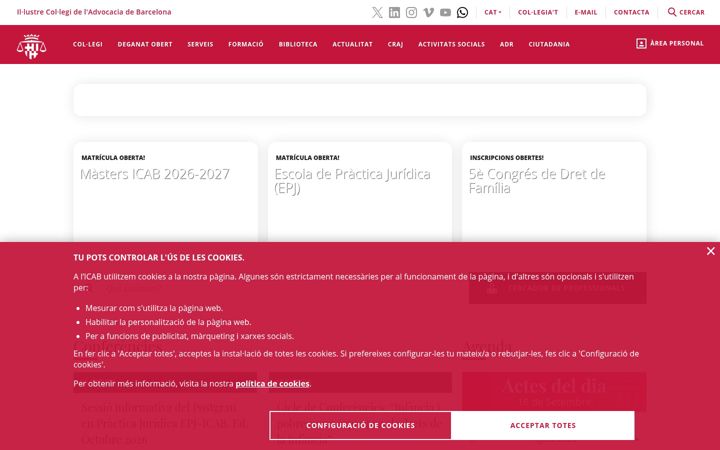Open the ACTUALITAT menu
Screen dimensions: 720x450
tap(353, 44)
